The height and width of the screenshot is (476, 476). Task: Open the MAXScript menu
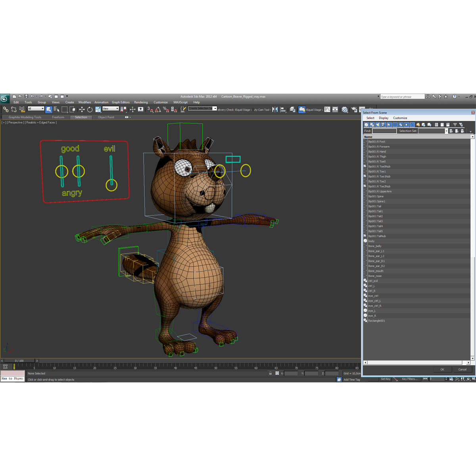pyautogui.click(x=180, y=102)
